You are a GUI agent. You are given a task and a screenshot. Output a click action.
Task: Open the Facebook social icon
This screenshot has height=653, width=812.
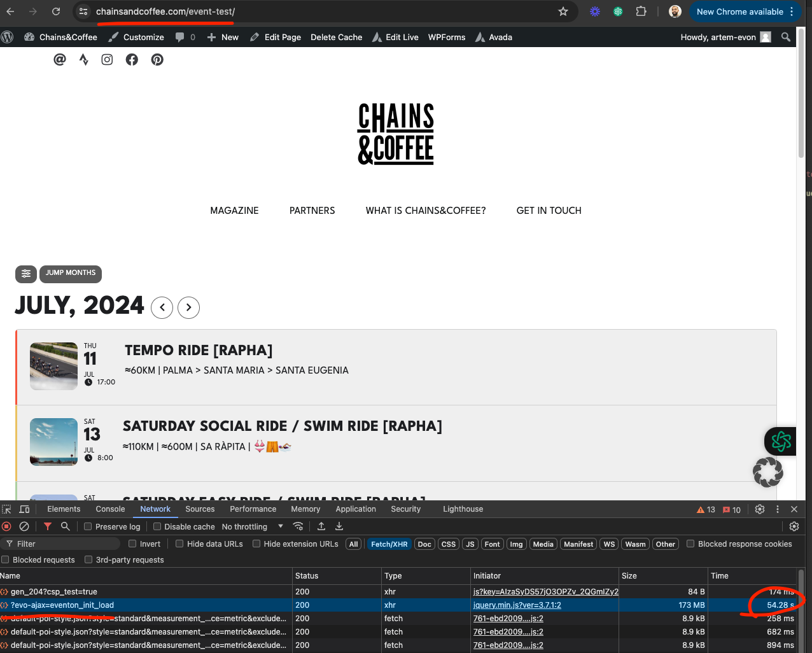(x=132, y=59)
